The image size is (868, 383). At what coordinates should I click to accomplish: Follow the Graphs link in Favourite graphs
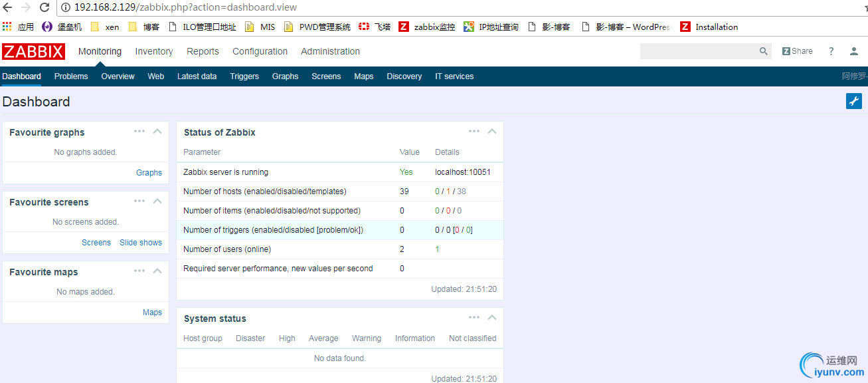(x=149, y=173)
